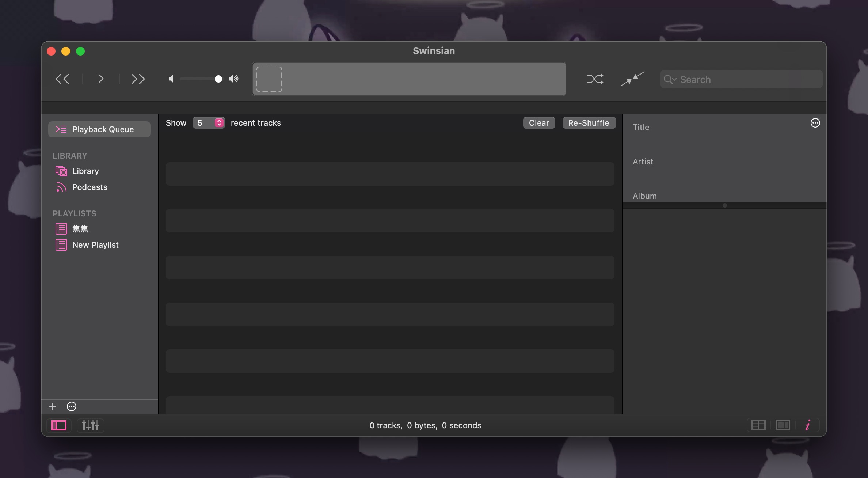Click the max volume speaker icon
This screenshot has height=478, width=868.
[x=233, y=79]
